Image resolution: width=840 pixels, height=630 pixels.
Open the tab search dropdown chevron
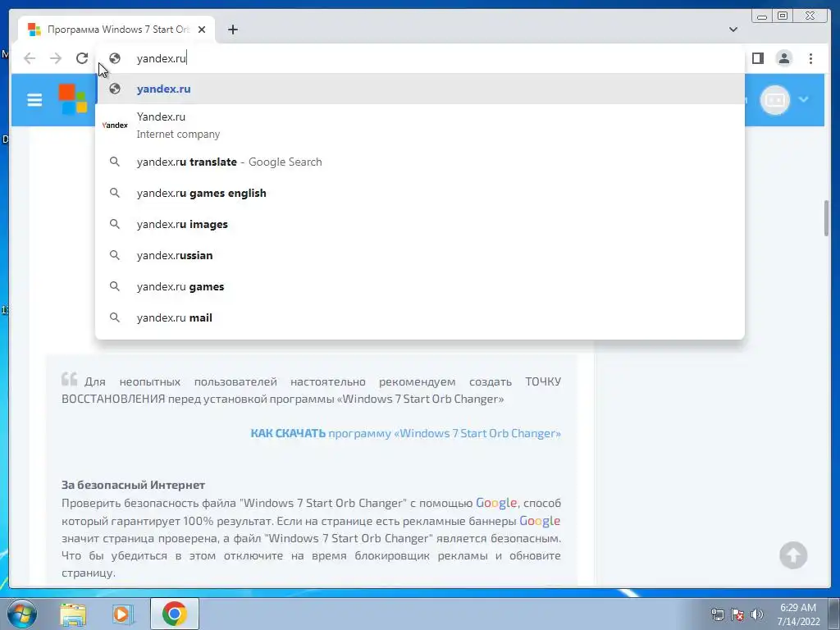coord(733,30)
